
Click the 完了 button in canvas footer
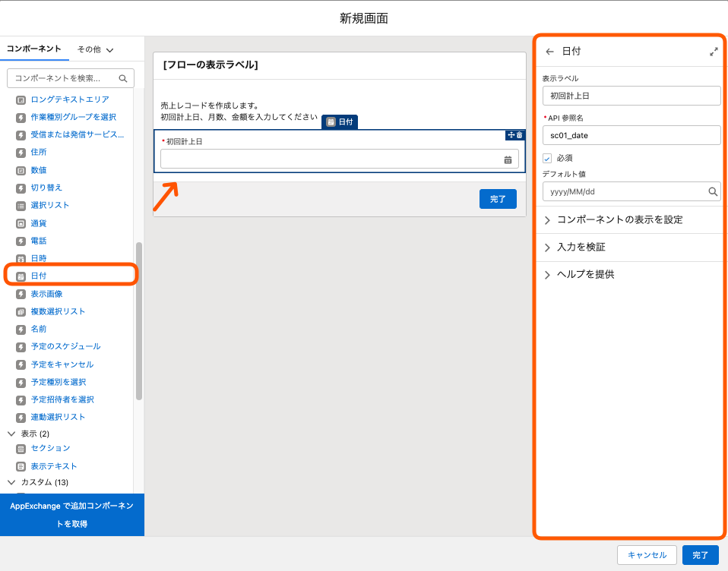click(498, 199)
